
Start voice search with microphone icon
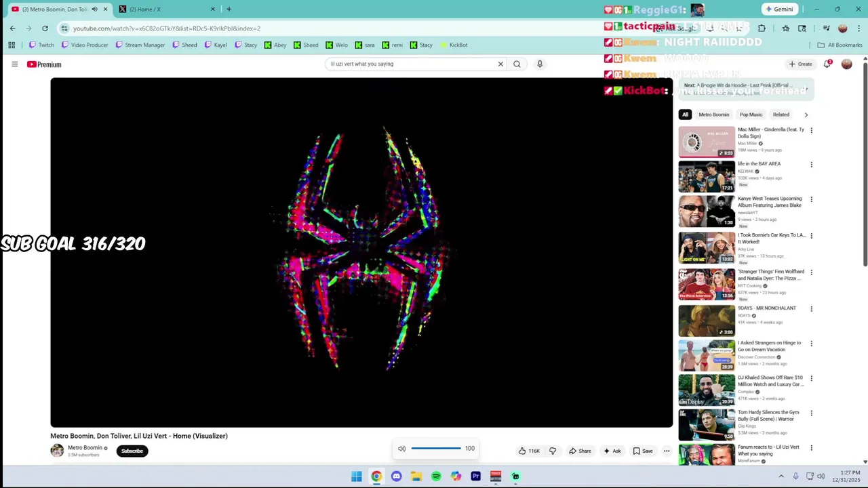point(540,64)
